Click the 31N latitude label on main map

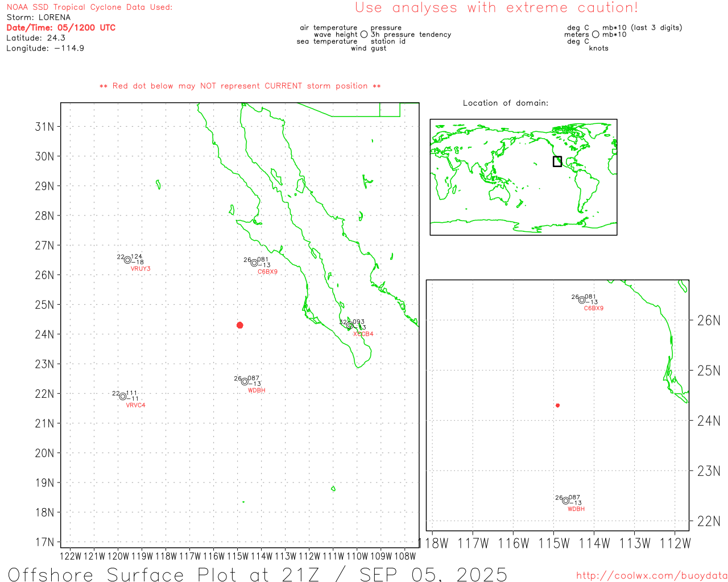pyautogui.click(x=45, y=126)
